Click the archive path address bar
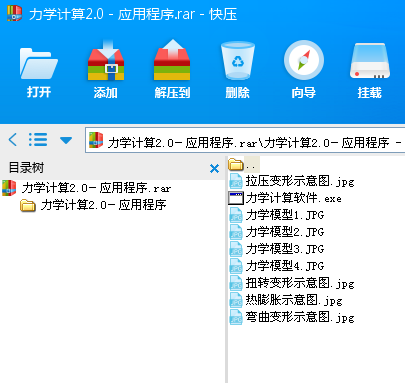 click(245, 140)
